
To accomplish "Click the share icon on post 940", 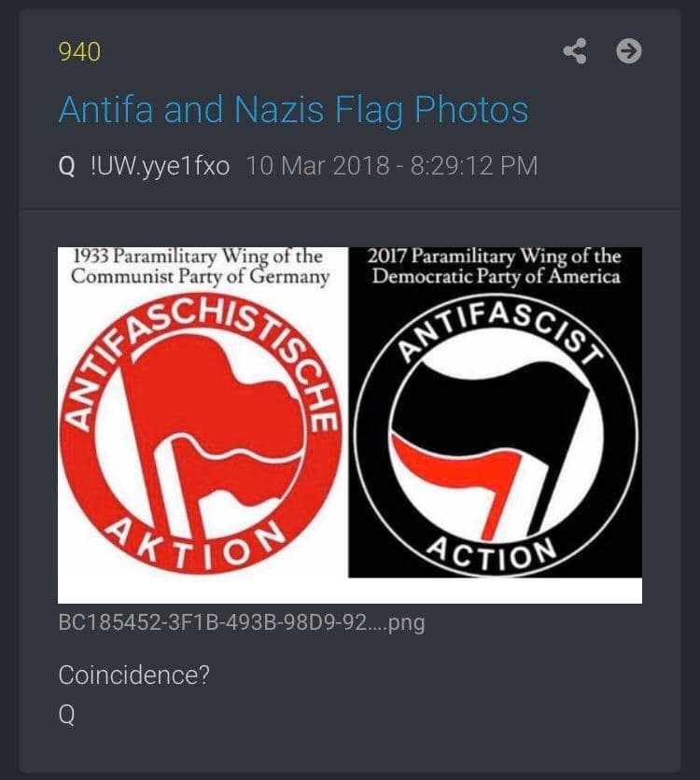I will (575, 51).
